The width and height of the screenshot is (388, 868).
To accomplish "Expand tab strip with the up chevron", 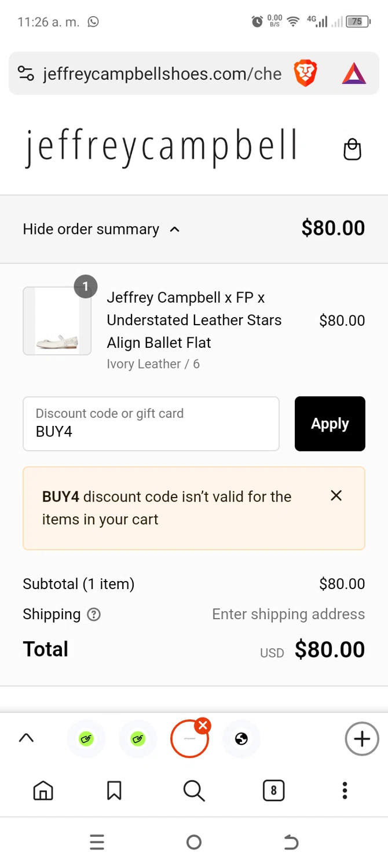I will [26, 738].
